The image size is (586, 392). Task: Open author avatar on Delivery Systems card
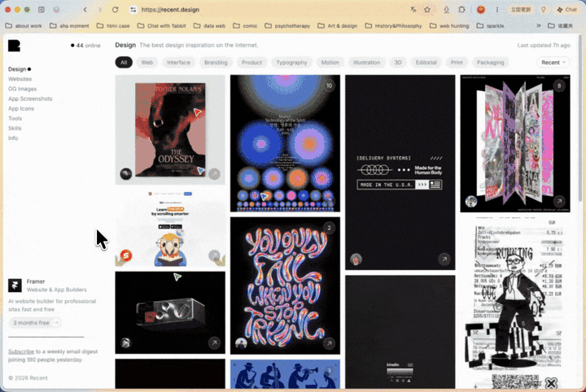(356, 259)
